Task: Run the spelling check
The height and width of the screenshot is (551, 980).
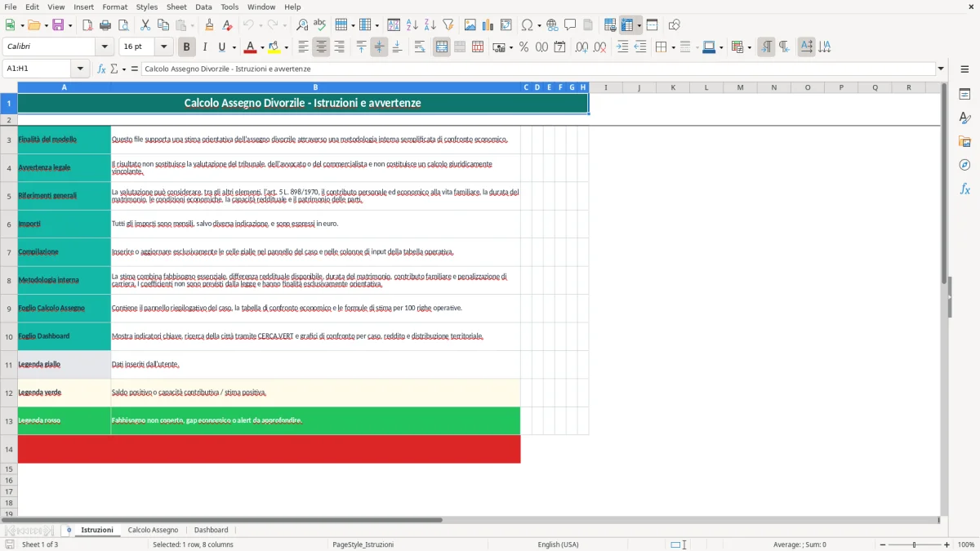Action: point(320,25)
